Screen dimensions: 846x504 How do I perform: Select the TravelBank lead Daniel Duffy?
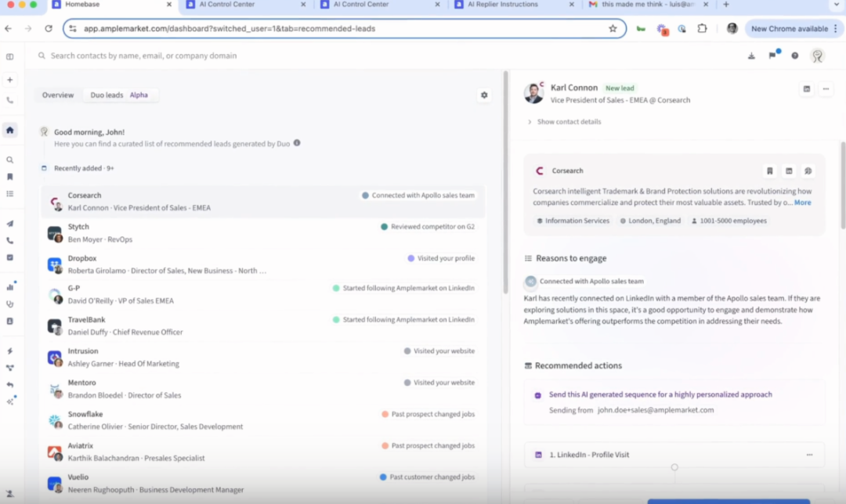pyautogui.click(x=262, y=326)
